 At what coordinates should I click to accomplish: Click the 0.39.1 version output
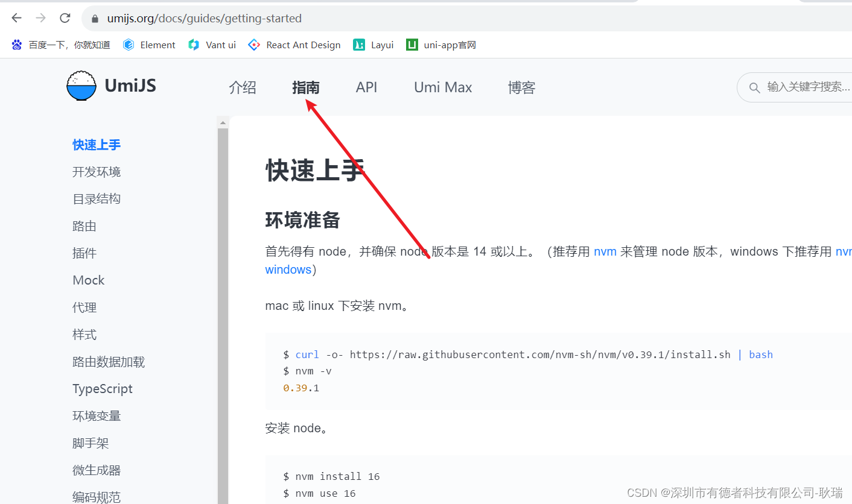pos(301,388)
